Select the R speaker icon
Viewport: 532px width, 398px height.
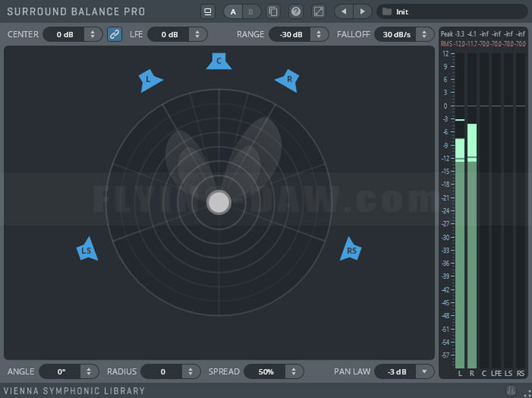(x=288, y=80)
